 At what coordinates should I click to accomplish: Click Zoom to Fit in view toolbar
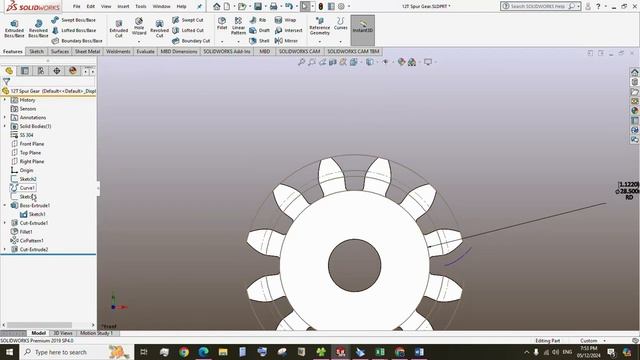pos(301,62)
